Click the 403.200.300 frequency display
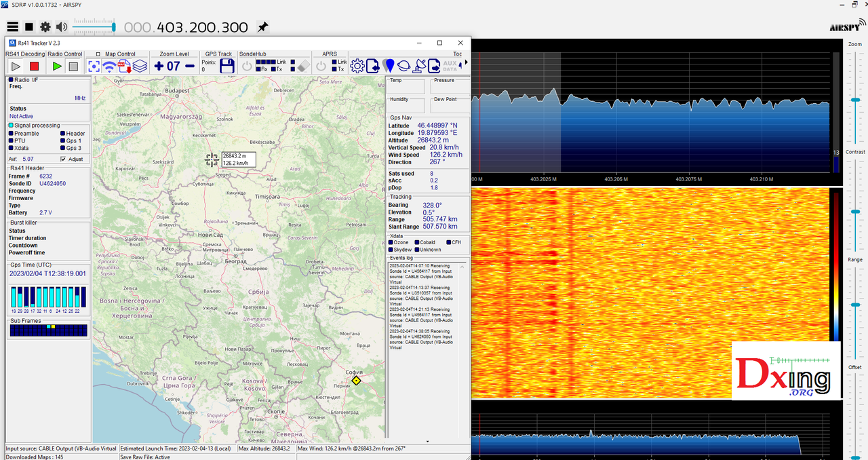The image size is (868, 460). point(186,27)
